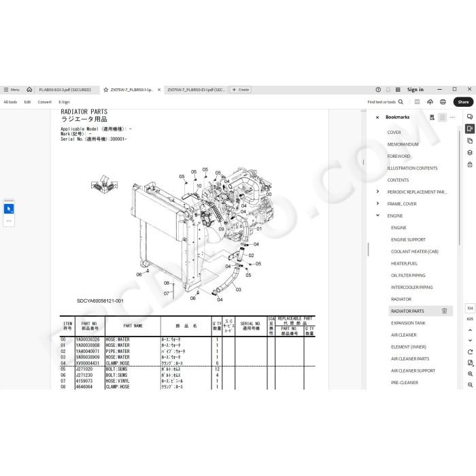Open the Bookmarks options ellipsis
476x476 pixels.
click(x=452, y=117)
